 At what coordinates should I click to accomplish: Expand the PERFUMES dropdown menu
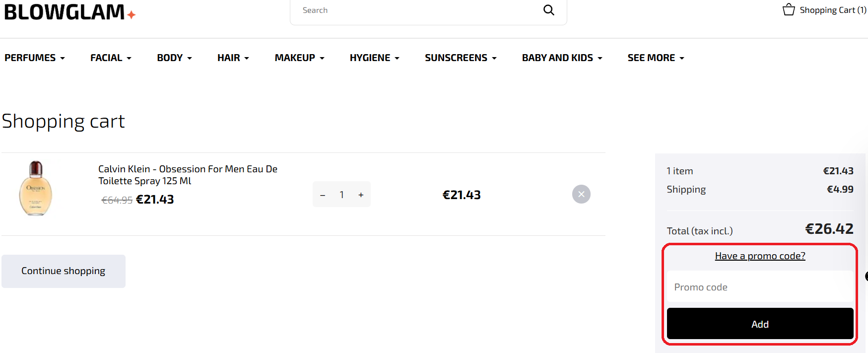click(35, 58)
